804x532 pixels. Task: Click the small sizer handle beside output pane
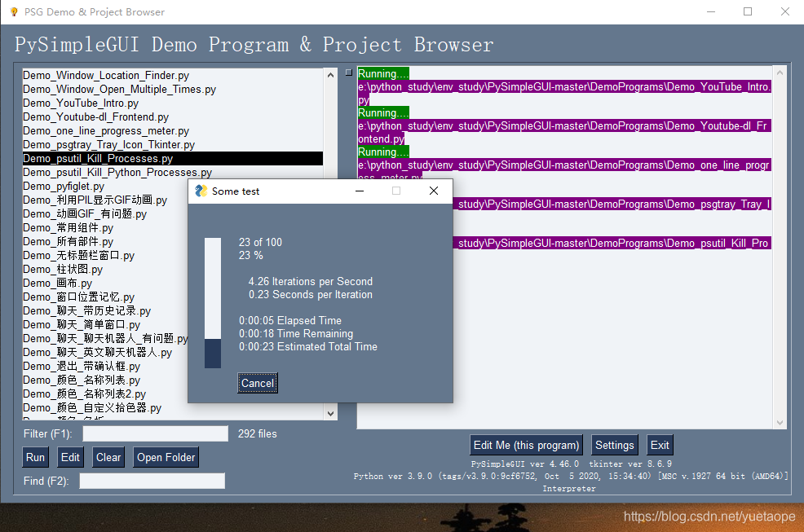point(349,73)
